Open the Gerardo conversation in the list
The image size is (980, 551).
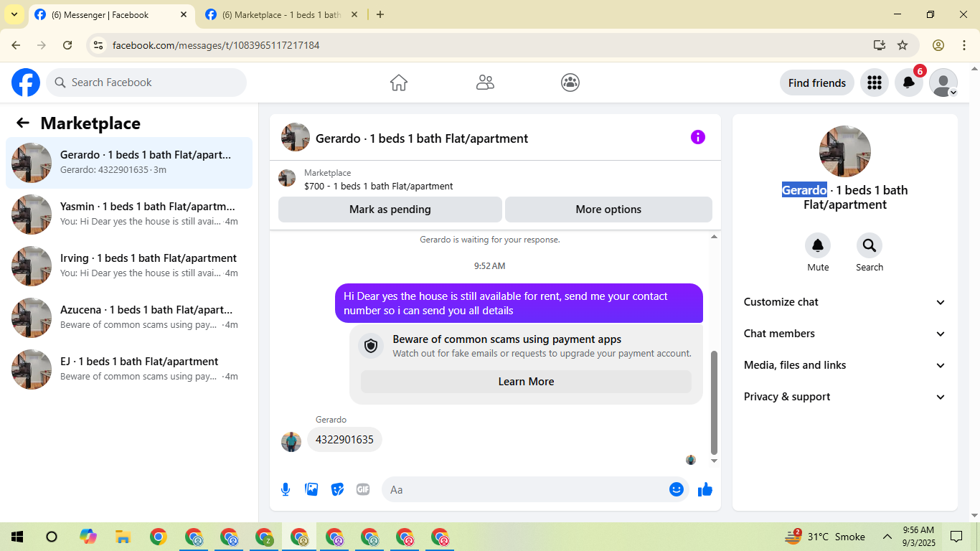pyautogui.click(x=129, y=163)
